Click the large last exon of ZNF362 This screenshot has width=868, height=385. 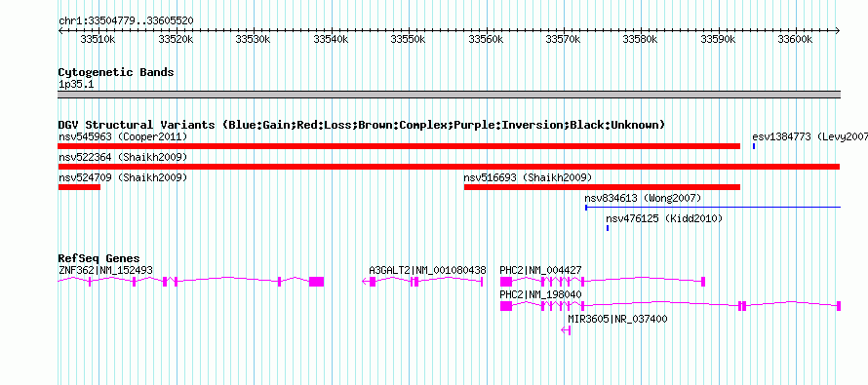[317, 282]
